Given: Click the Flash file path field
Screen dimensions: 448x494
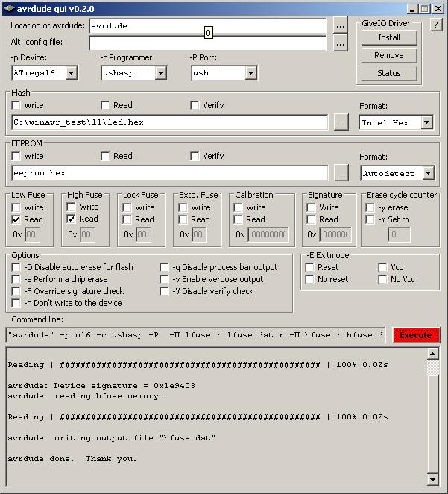Looking at the screenshot, I should click(169, 122).
